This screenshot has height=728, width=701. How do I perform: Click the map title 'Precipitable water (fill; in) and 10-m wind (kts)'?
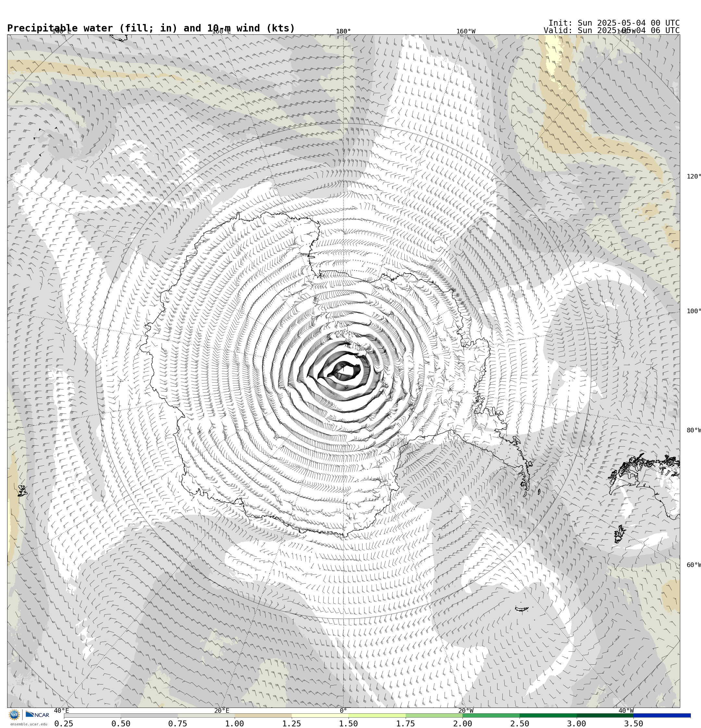pyautogui.click(x=151, y=28)
